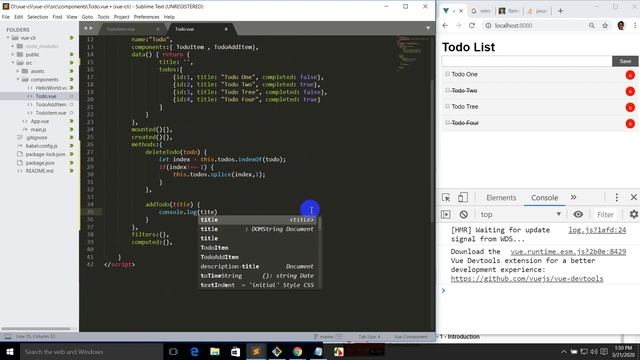
Task: Expand the public folder
Action: 13,54
